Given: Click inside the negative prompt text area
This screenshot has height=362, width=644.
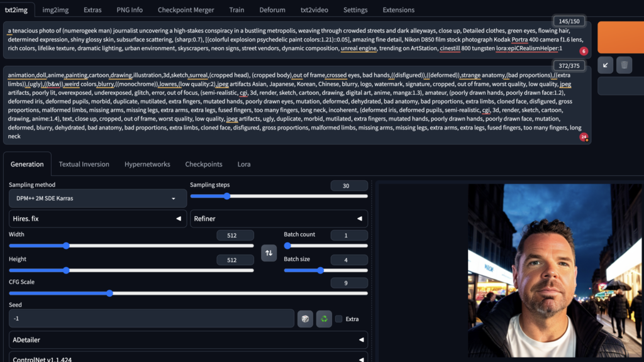Looking at the screenshot, I should [x=297, y=106].
